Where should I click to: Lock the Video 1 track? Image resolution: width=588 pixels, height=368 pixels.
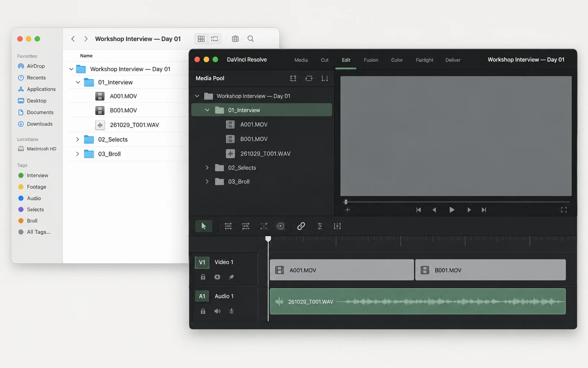(x=203, y=277)
